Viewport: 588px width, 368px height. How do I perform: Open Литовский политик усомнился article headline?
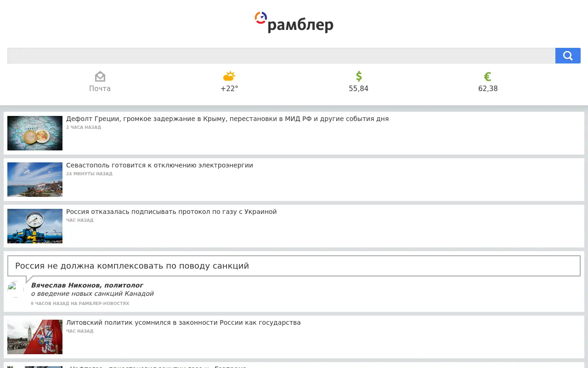pyautogui.click(x=183, y=322)
